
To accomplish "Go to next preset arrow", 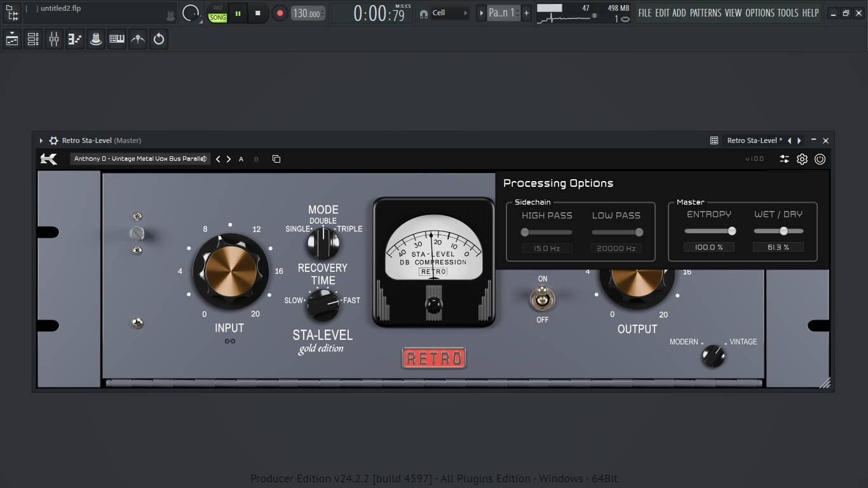I will [229, 159].
